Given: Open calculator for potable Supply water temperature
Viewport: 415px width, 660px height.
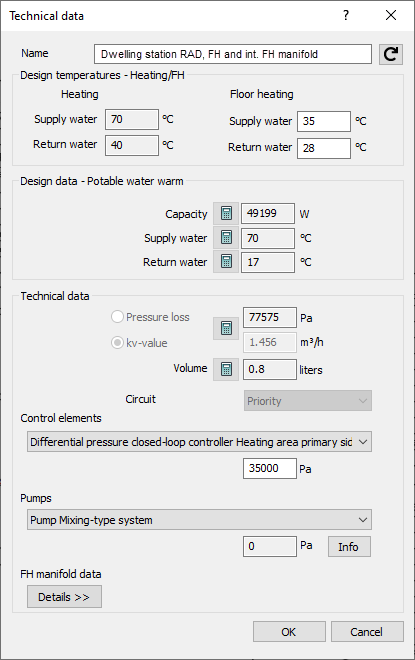Looking at the screenshot, I should [226, 237].
